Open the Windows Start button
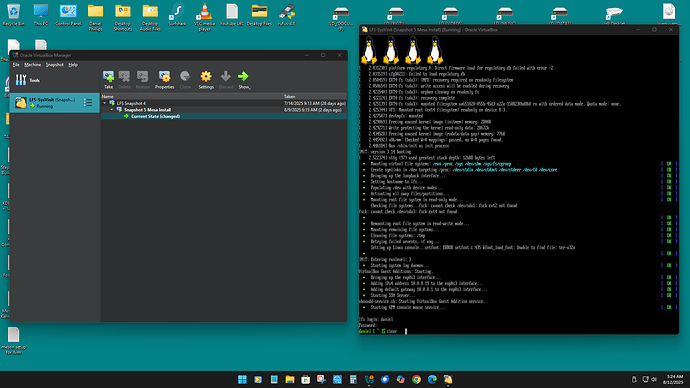Image resolution: width=690 pixels, height=388 pixels. click(x=242, y=379)
